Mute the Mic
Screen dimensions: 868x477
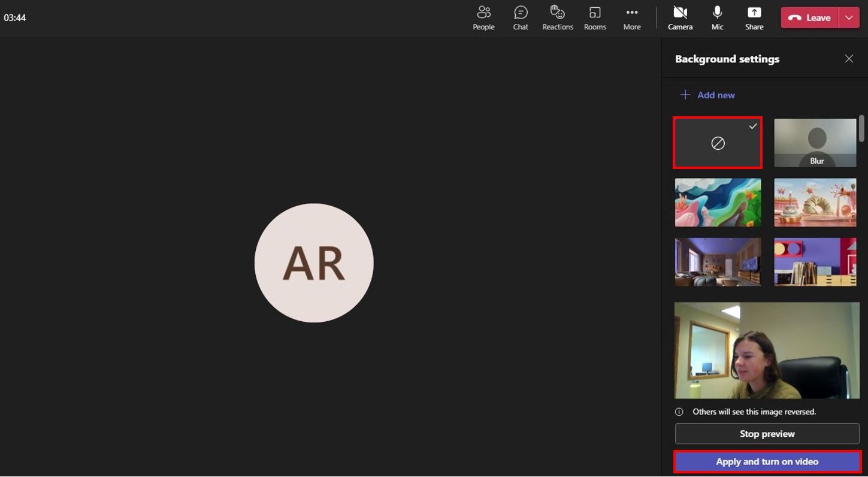coord(717,18)
